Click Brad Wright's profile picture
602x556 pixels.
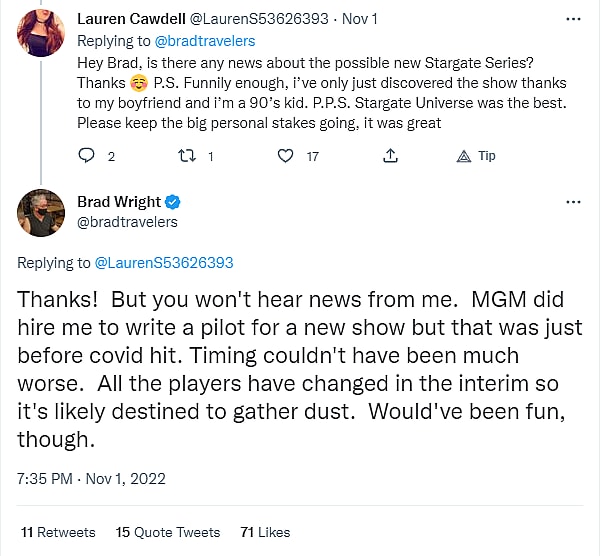[x=41, y=212]
